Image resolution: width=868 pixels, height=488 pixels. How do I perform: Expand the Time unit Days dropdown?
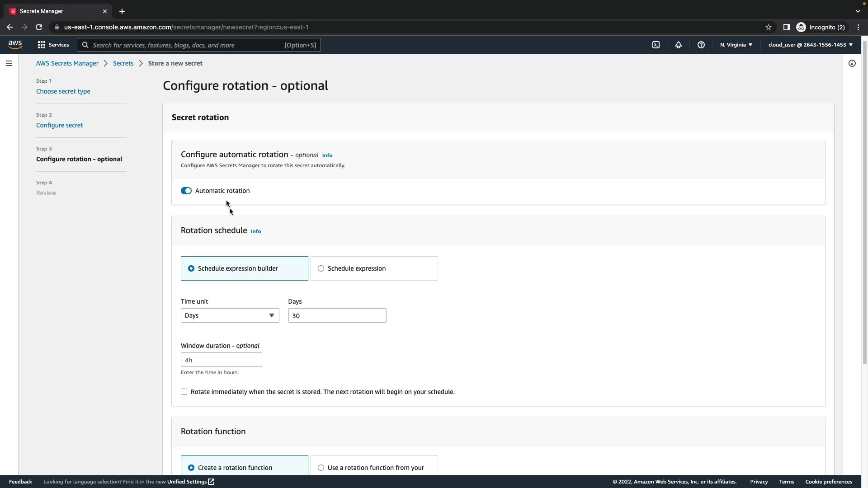tap(230, 315)
